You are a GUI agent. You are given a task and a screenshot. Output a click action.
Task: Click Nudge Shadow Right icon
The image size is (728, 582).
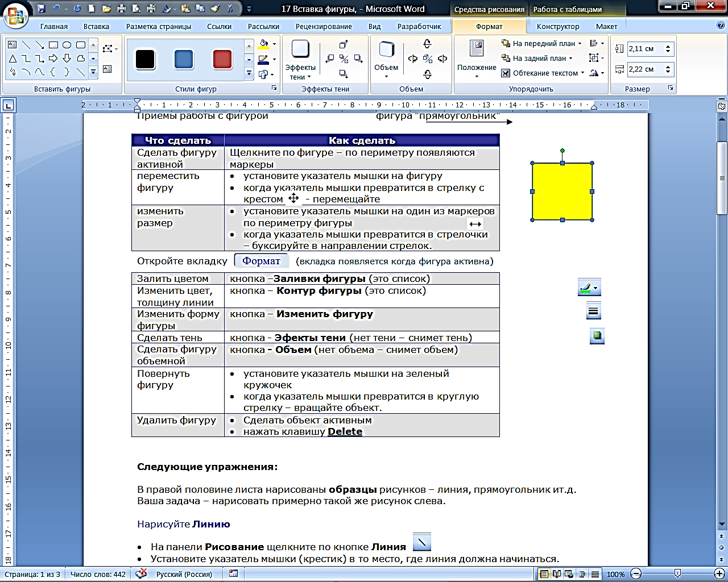358,59
